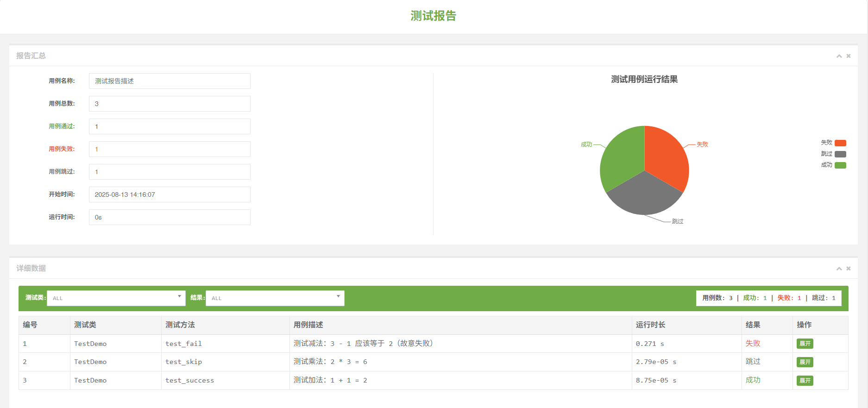
Task: Click the 测试用例运行结果 chart title
Action: click(x=644, y=79)
